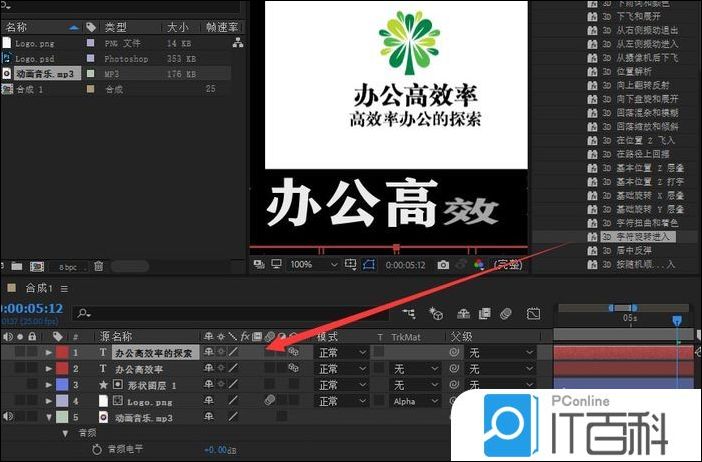
Task: Solo the 办公高效率的探索 layer
Action: tap(20, 352)
